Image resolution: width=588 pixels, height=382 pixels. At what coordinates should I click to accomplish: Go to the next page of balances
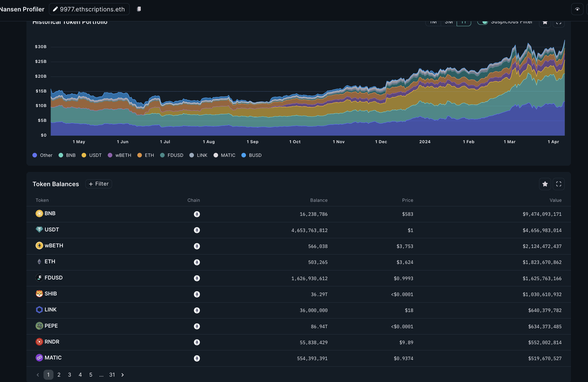click(123, 375)
